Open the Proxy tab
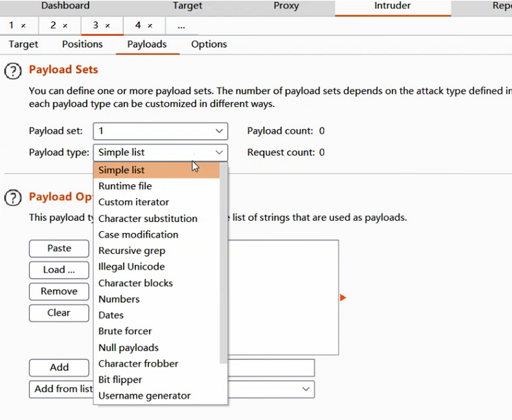Image resolution: width=512 pixels, height=420 pixels. point(286,6)
